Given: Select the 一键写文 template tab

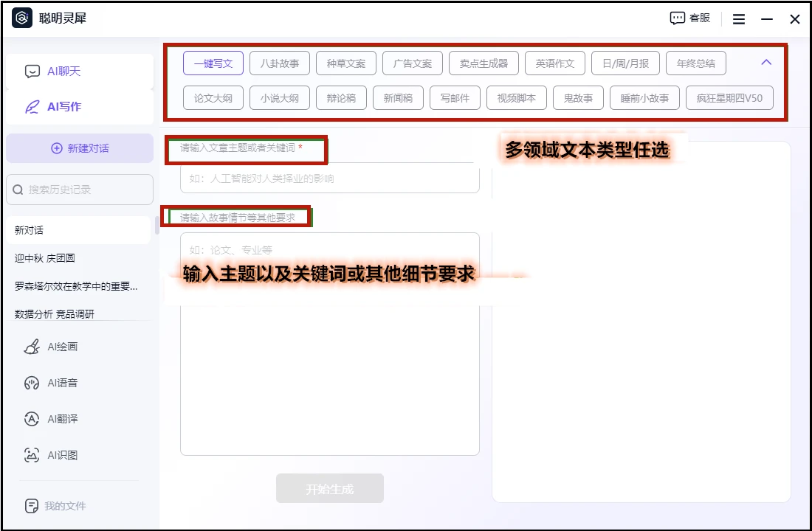Looking at the screenshot, I should (213, 63).
